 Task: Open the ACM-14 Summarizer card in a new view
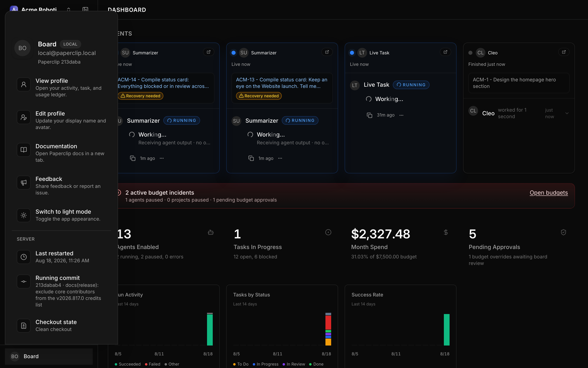click(x=208, y=52)
